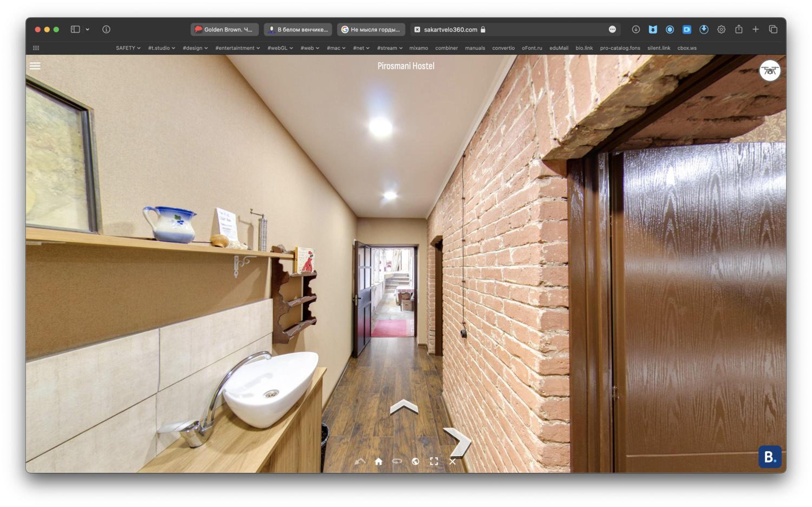Open the mixamo bookmark

point(418,48)
